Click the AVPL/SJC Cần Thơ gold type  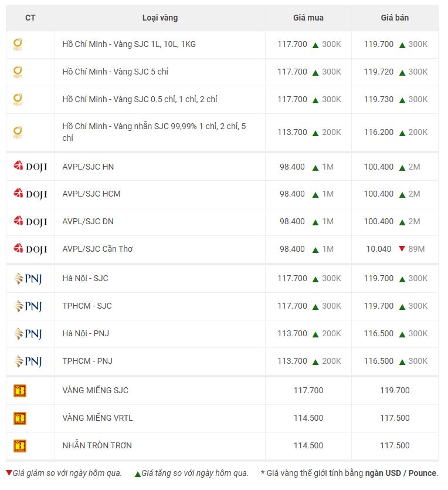[x=97, y=249]
